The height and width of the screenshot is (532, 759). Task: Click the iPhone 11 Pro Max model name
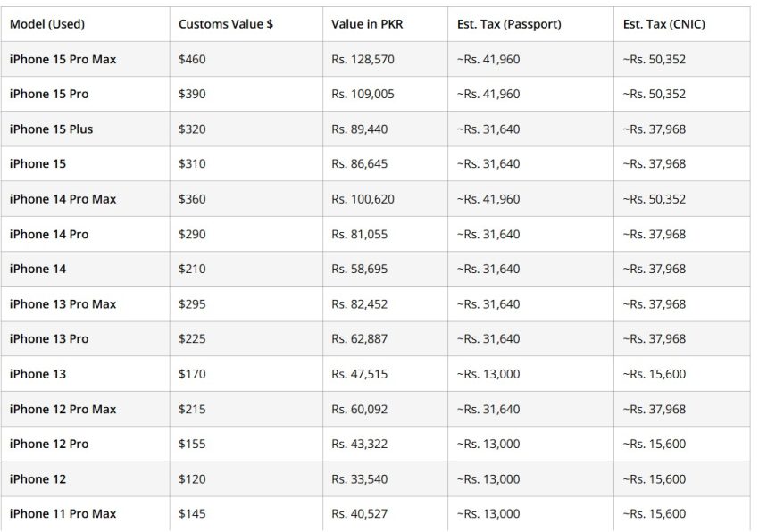tap(63, 514)
